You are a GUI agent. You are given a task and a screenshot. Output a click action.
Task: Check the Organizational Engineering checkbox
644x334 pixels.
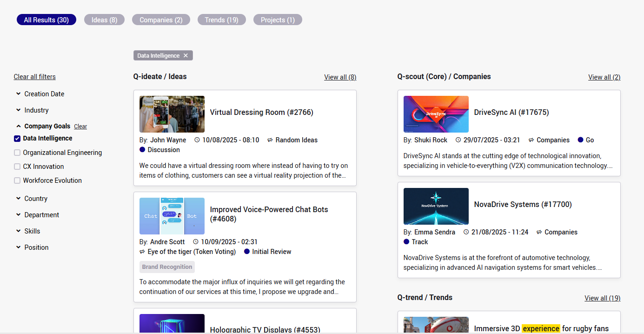pyautogui.click(x=17, y=153)
